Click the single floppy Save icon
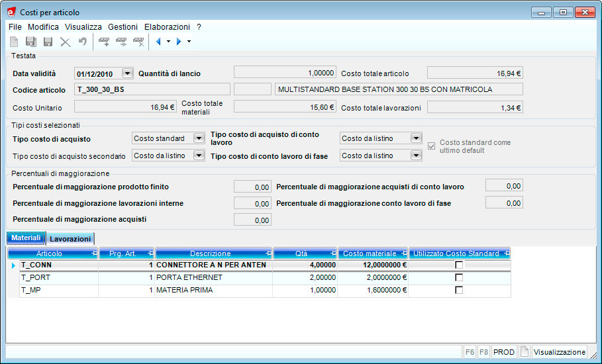This screenshot has width=602, height=364. tap(48, 42)
